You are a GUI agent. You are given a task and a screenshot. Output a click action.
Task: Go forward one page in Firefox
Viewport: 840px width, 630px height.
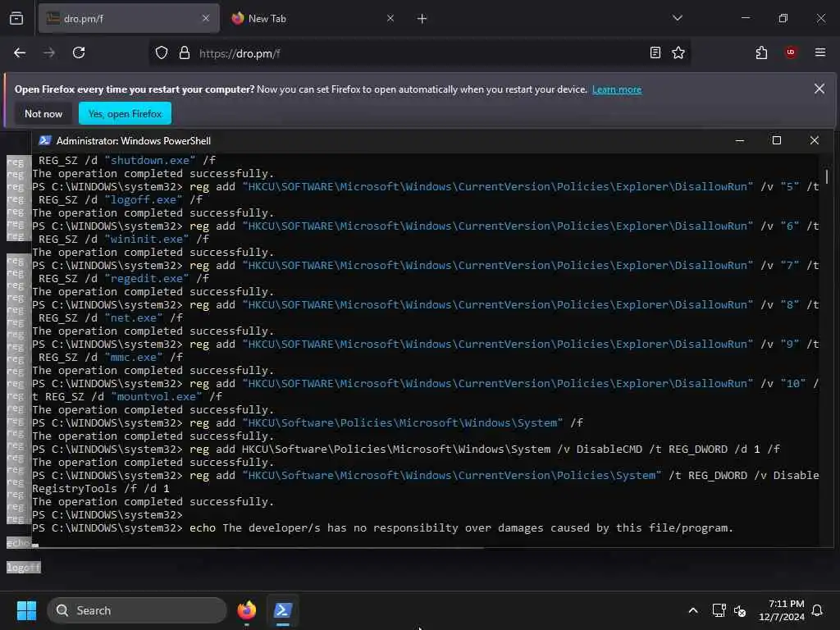49,52
